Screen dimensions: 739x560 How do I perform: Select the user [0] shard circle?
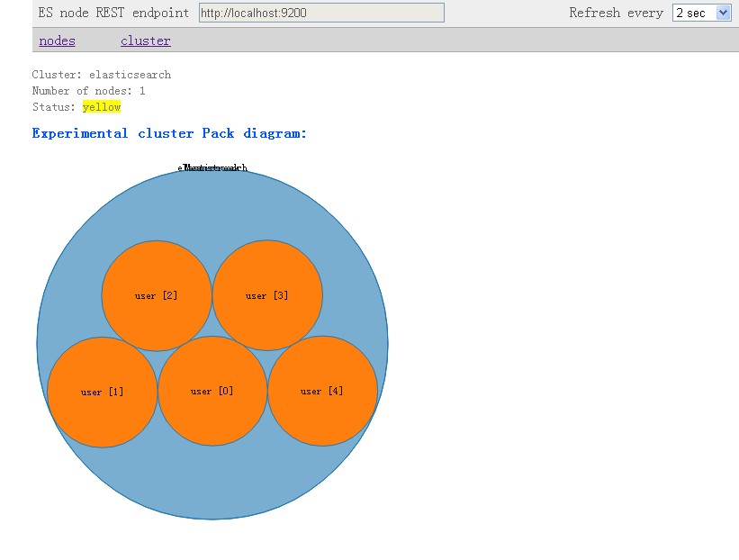(212, 391)
